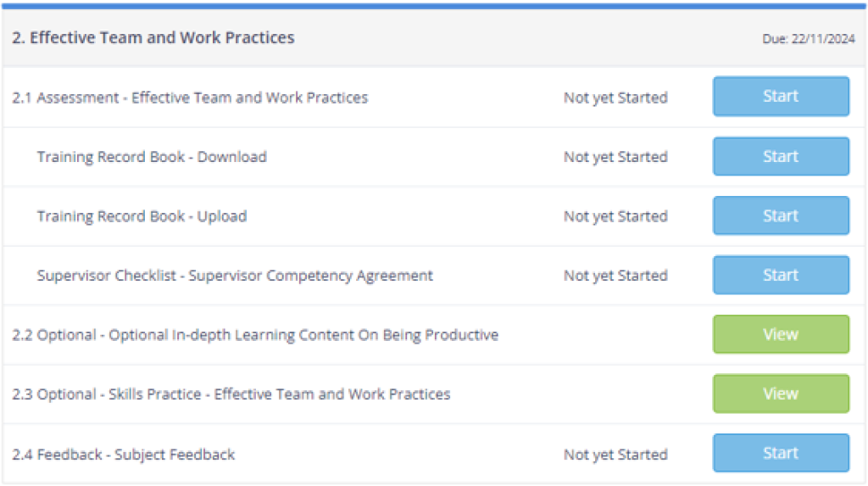868x486 pixels.
Task: View 2.2 Optional In-depth Learning Content
Action: 781,334
